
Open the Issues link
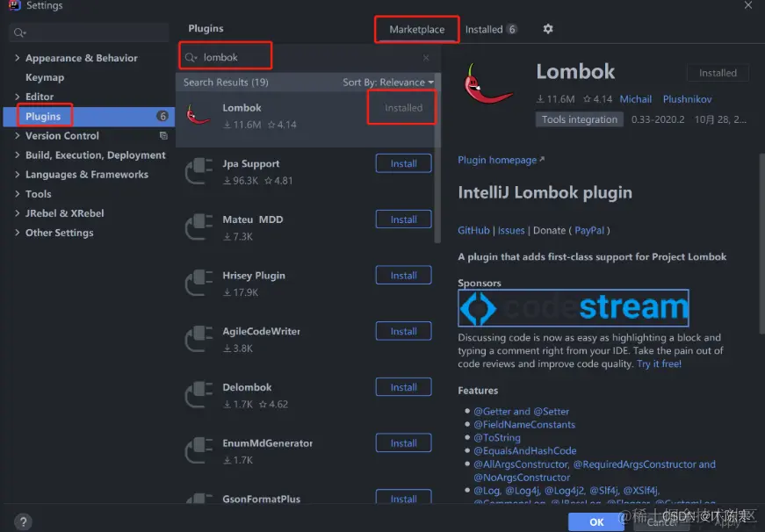point(511,231)
